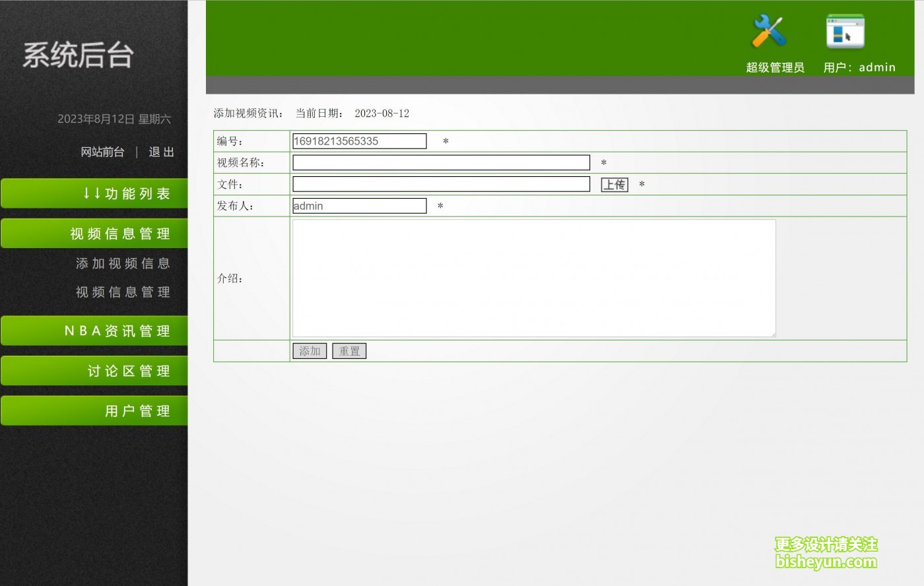Screen dimensions: 924x586
Task: Focus the 文件 path input field
Action: [x=441, y=184]
